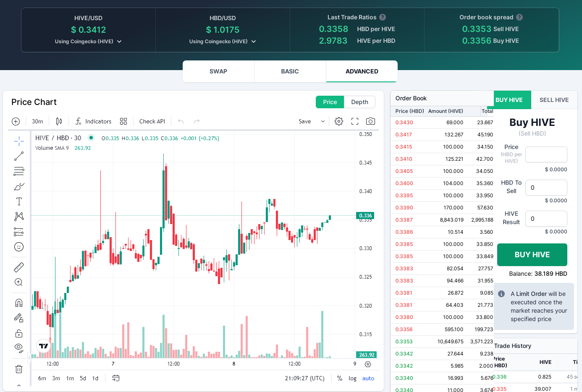Activate the zoom in tool

19,282
